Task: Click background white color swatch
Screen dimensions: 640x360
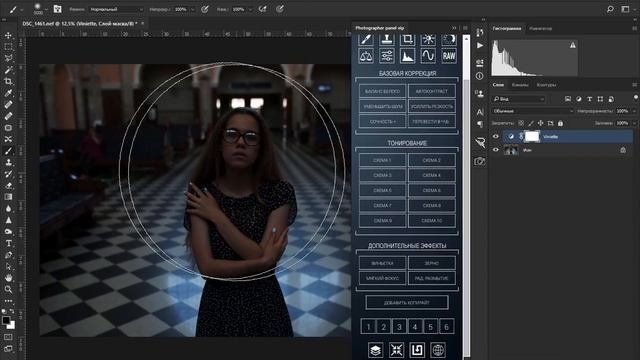Action: [12, 326]
